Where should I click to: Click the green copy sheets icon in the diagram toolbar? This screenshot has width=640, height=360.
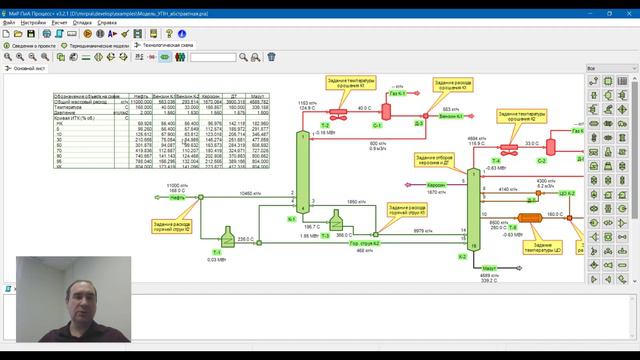pyautogui.click(x=61, y=57)
